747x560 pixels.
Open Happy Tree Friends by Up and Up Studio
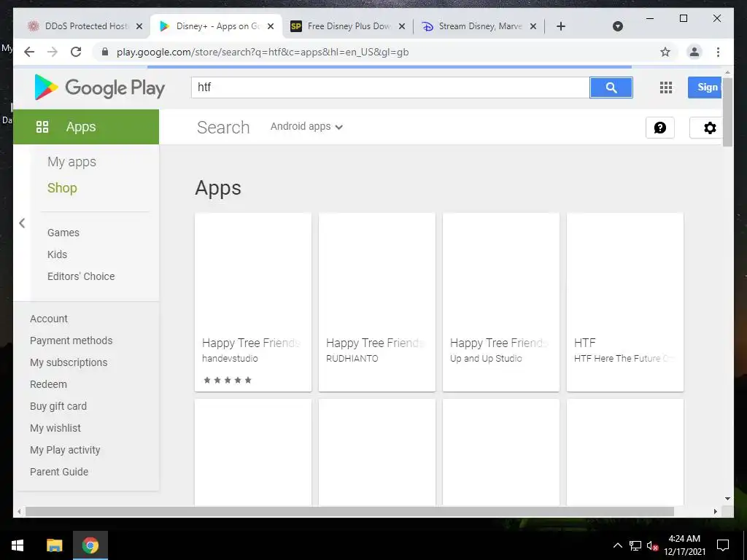[501, 303]
